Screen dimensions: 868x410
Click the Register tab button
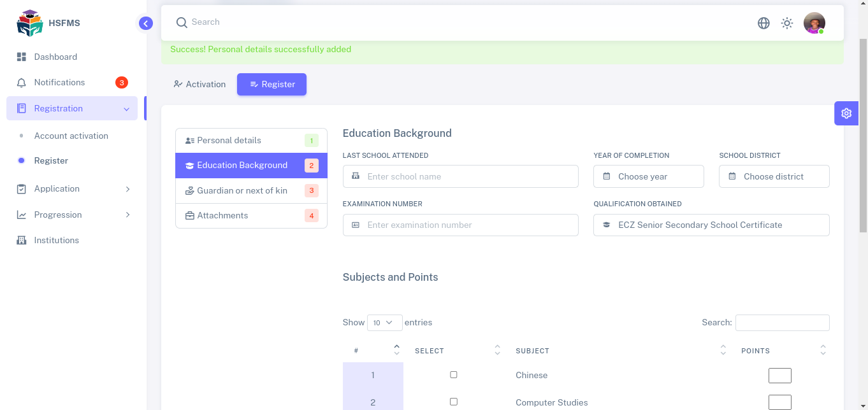click(271, 85)
